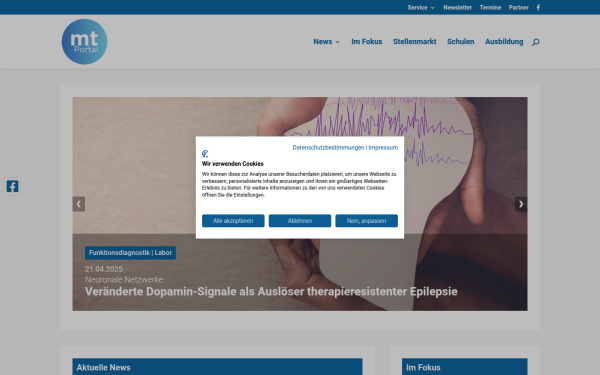
Task: Expand the News dropdown menu
Action: pyautogui.click(x=326, y=42)
